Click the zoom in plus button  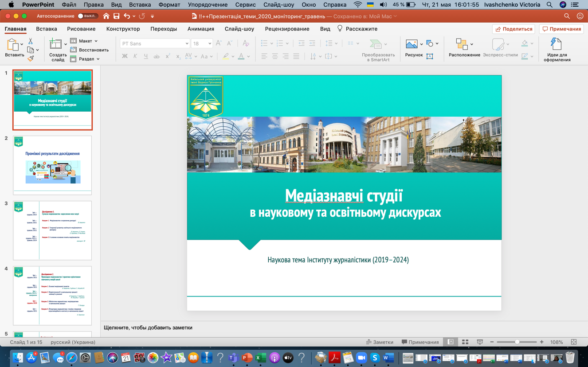pos(542,342)
